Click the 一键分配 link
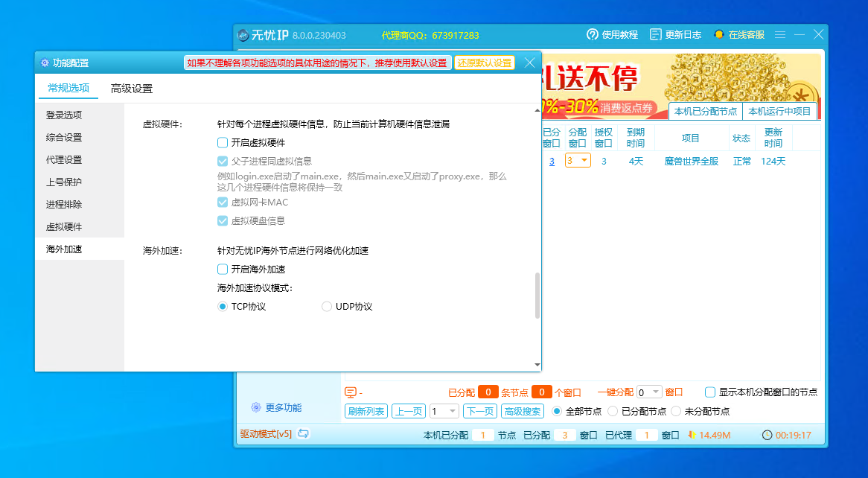This screenshot has width=868, height=478. click(x=615, y=392)
